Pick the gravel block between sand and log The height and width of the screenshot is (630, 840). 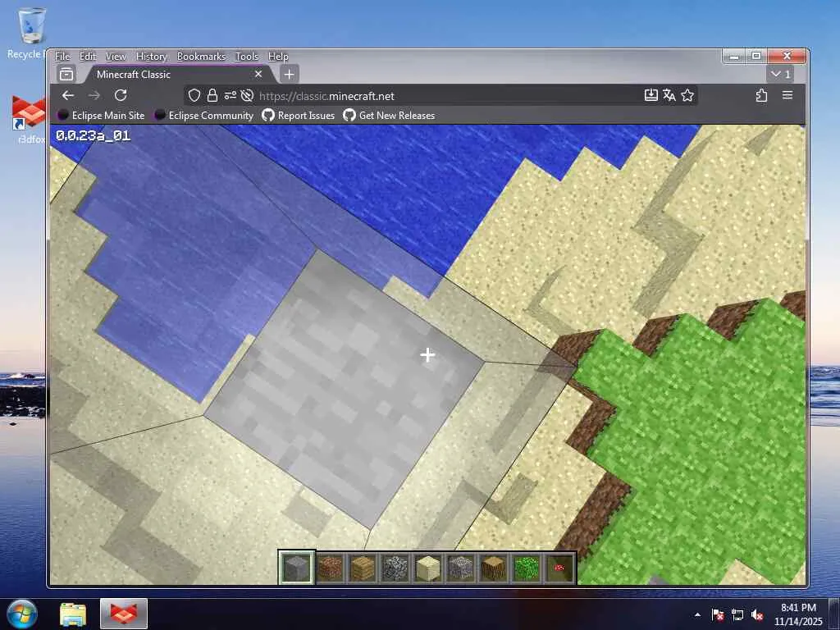[460, 568]
